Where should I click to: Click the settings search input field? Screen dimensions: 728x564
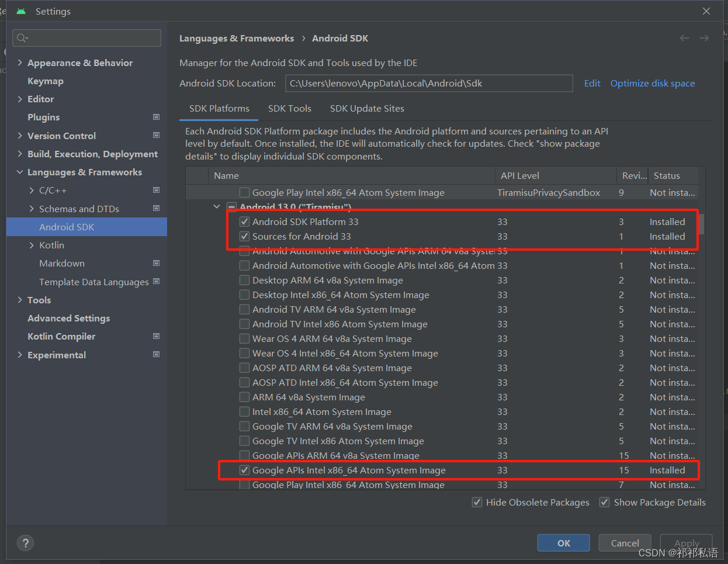click(86, 38)
